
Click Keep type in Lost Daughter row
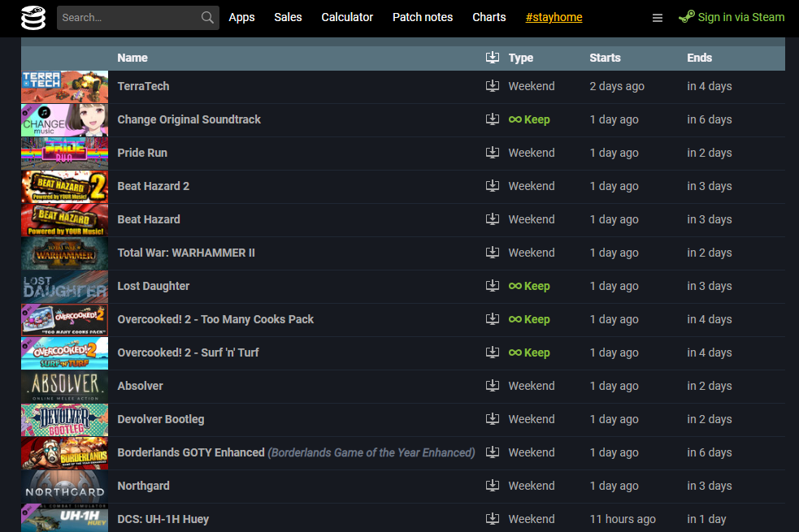click(x=529, y=286)
